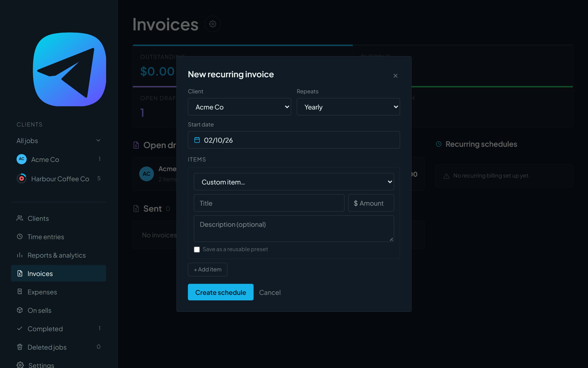
Task: Click the Deleted jobs trash icon
Action: click(x=20, y=347)
